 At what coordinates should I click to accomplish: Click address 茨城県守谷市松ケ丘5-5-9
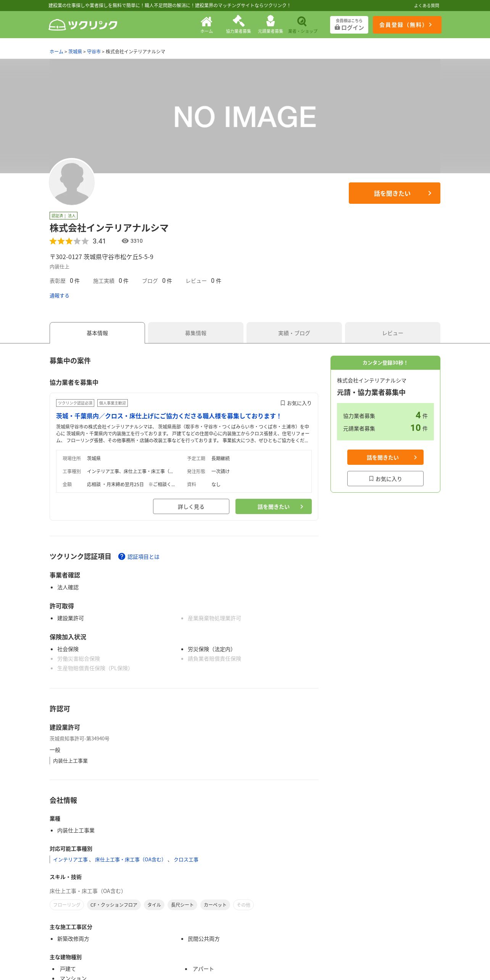(119, 257)
